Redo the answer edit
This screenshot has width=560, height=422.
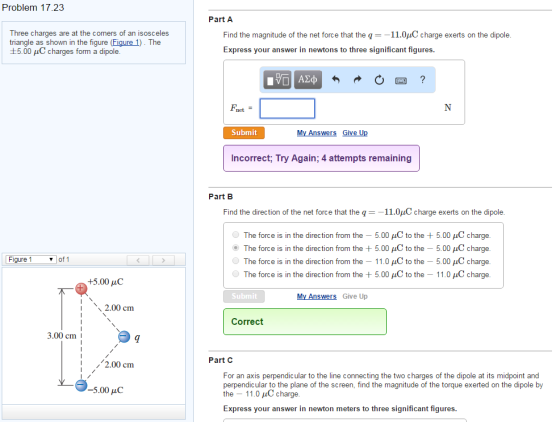[357, 79]
